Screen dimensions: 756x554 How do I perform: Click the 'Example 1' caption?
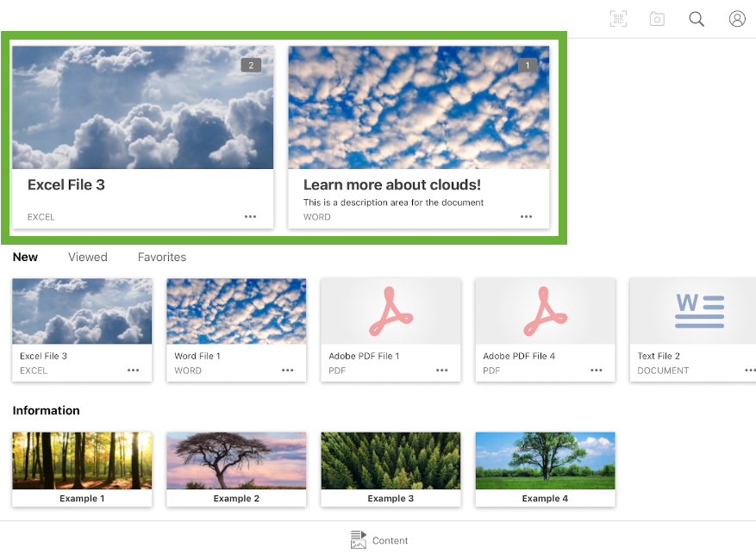point(82,499)
